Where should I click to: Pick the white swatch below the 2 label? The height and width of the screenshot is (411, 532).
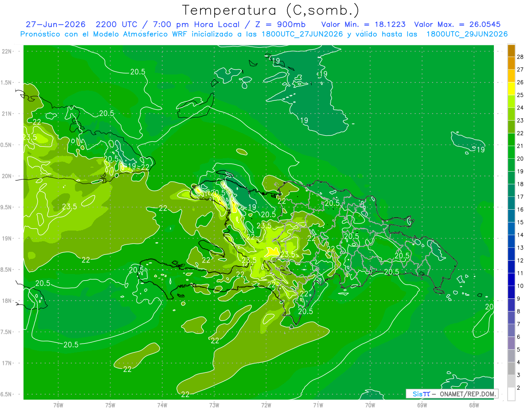(511, 394)
